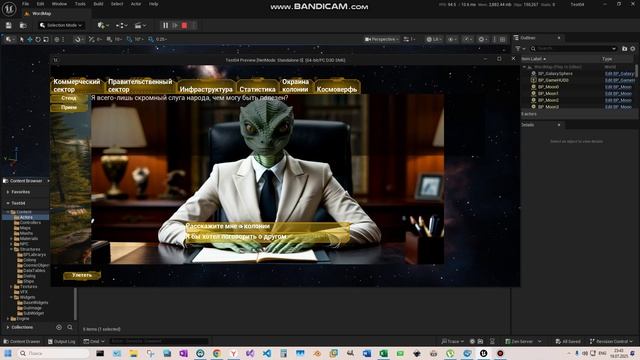Select the translate (move) gizmo tool
The image size is (640, 360).
[x=30, y=40]
